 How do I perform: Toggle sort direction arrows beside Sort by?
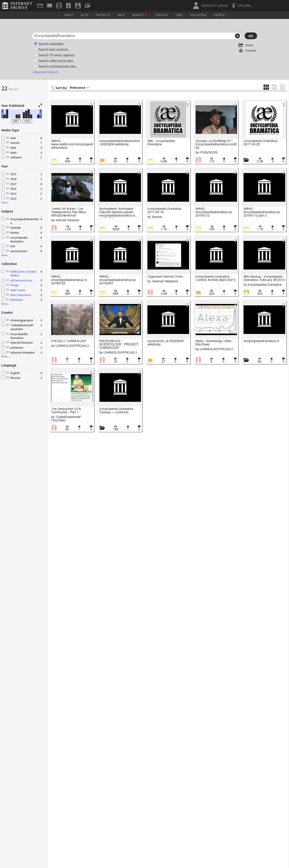(x=52, y=88)
